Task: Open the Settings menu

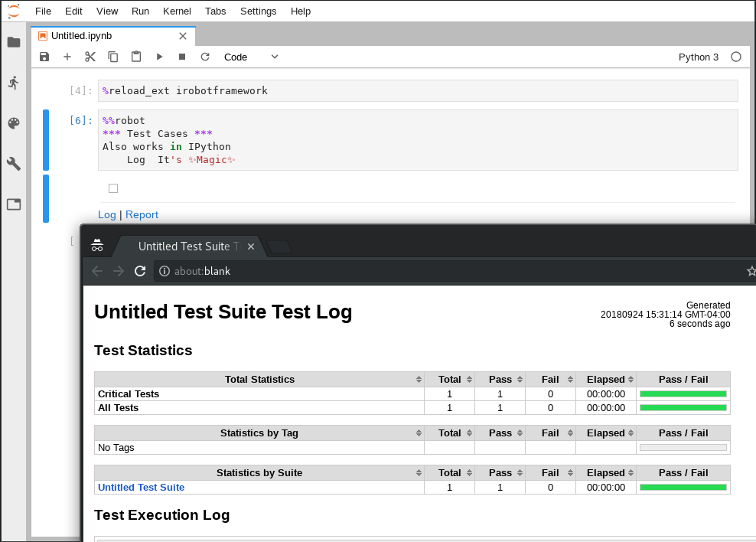Action: (x=258, y=11)
